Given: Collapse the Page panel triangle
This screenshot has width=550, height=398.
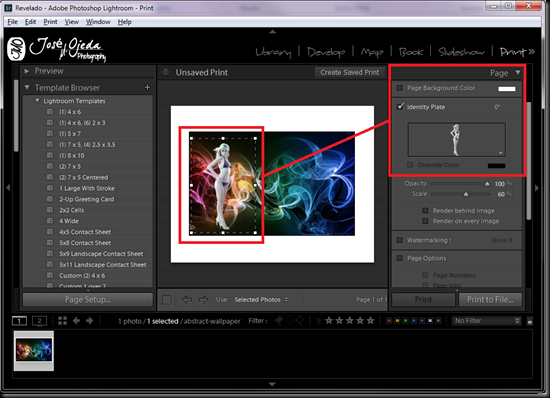Looking at the screenshot, I should [x=518, y=73].
